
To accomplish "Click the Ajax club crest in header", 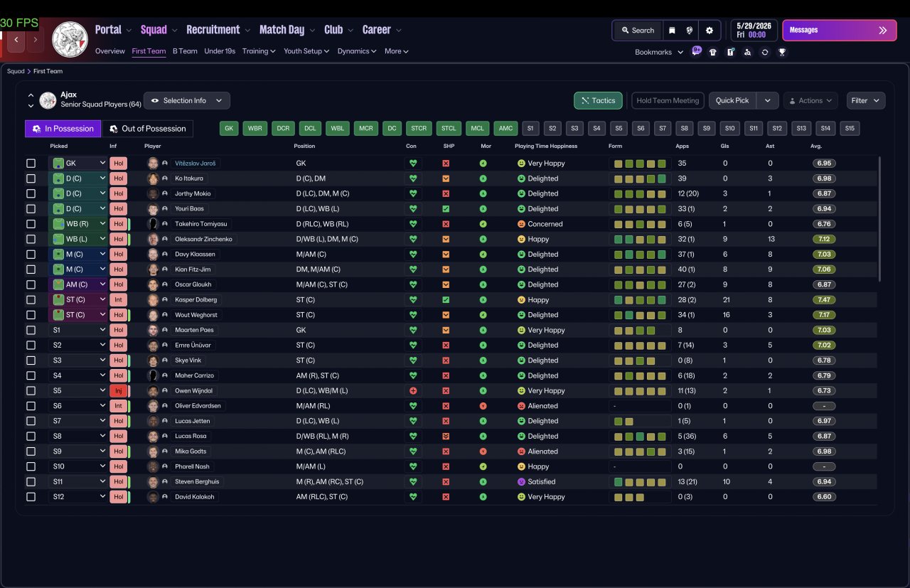I will (x=70, y=39).
